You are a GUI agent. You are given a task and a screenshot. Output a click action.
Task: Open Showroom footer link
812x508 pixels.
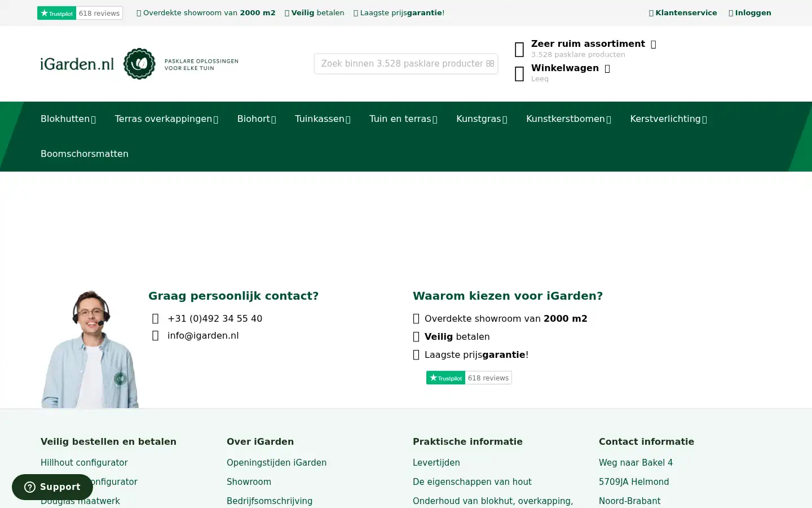249,482
